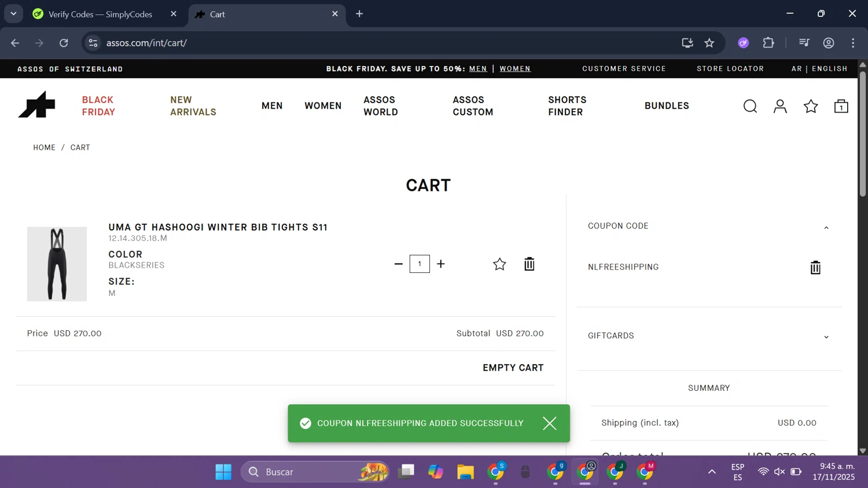The width and height of the screenshot is (868, 488).
Task: Open the site search magnifier icon
Action: click(750, 106)
